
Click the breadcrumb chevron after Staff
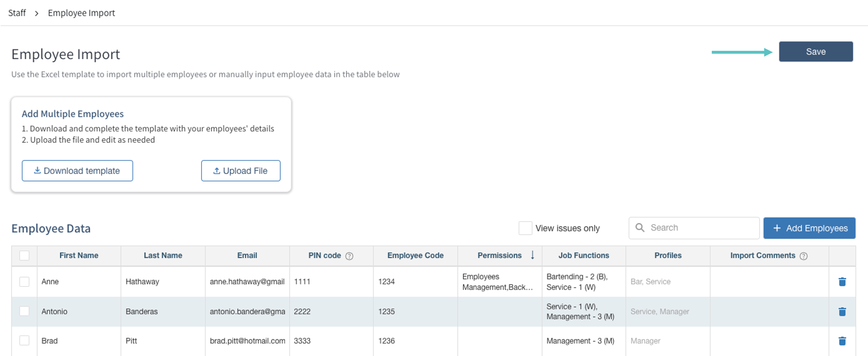(36, 13)
